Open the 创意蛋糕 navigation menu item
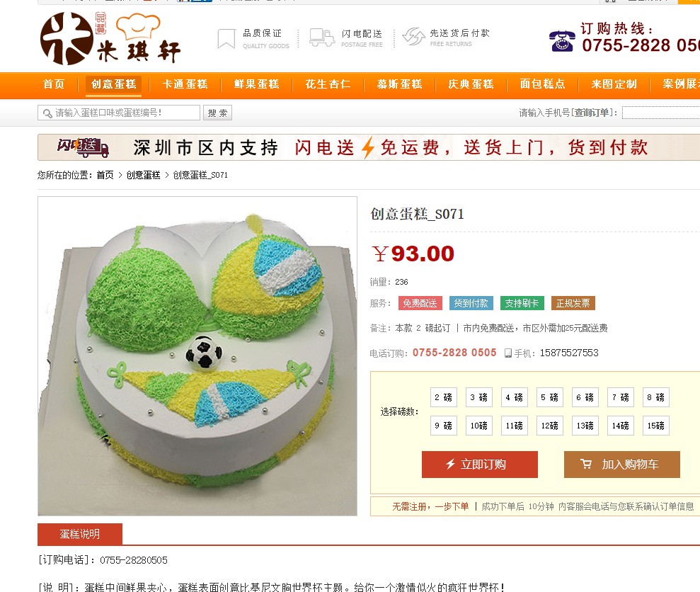This screenshot has width=700, height=592. point(113,84)
